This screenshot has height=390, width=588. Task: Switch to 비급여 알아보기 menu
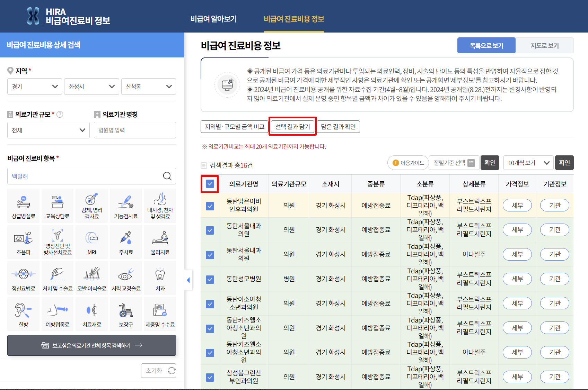(x=214, y=19)
